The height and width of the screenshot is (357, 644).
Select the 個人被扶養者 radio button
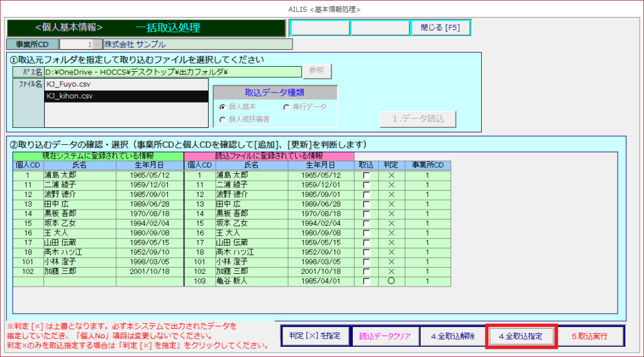click(223, 119)
